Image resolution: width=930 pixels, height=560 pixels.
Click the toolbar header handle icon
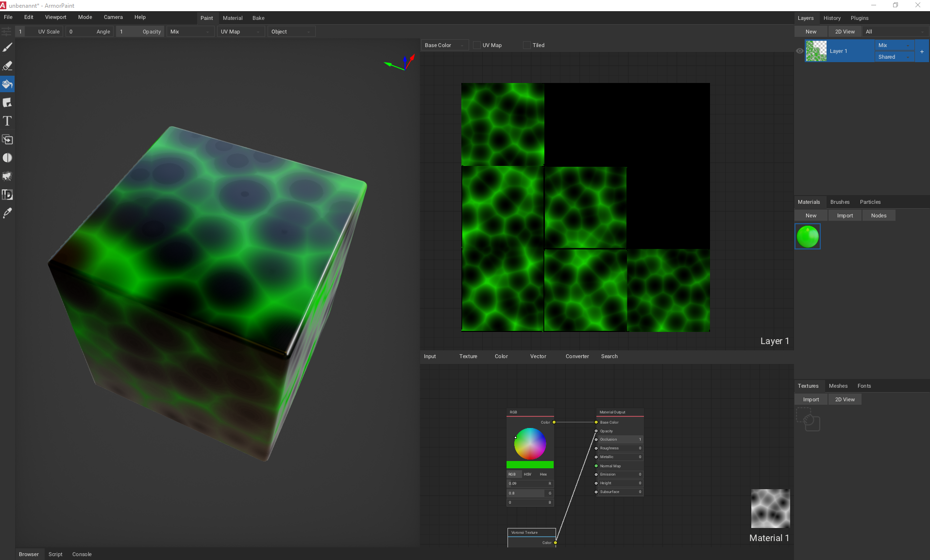coord(7,32)
